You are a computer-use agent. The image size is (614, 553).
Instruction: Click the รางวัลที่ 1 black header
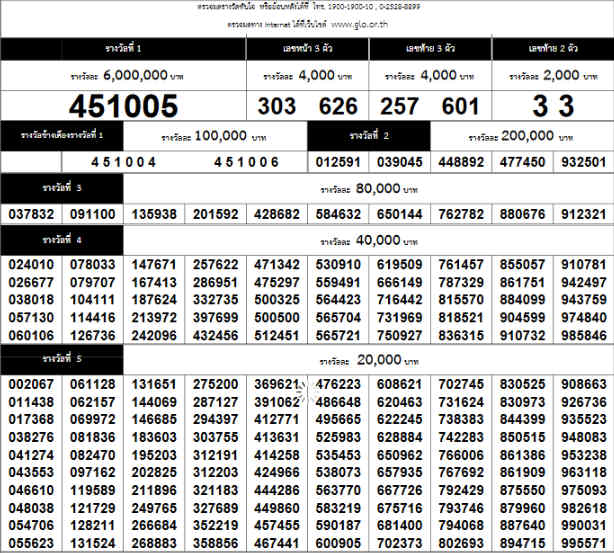click(123, 49)
